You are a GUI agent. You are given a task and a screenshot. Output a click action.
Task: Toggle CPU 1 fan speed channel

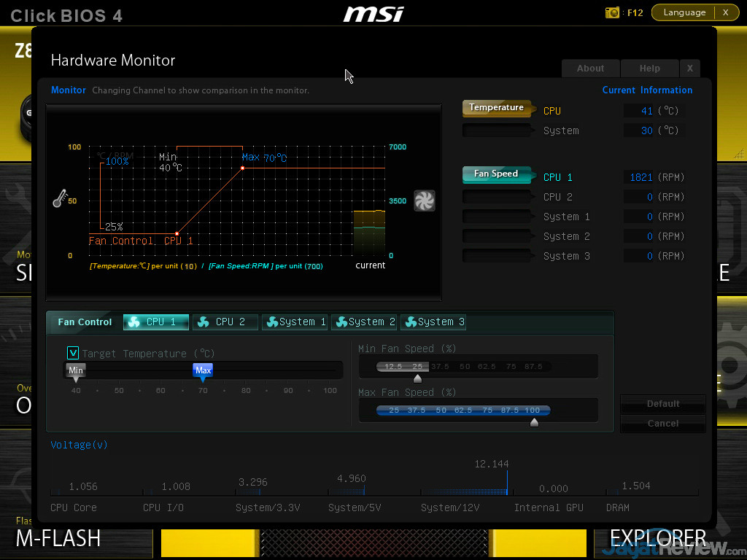tap(497, 175)
